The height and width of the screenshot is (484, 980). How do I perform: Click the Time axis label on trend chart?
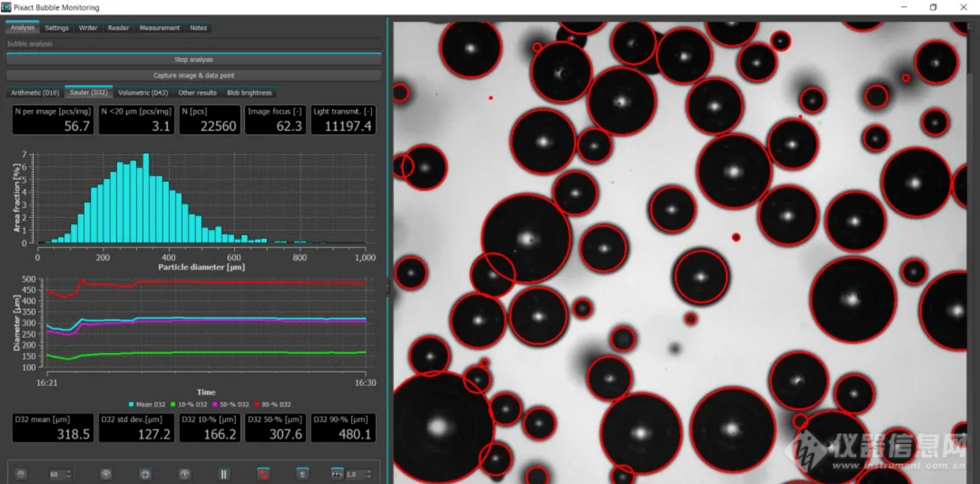[x=206, y=392]
